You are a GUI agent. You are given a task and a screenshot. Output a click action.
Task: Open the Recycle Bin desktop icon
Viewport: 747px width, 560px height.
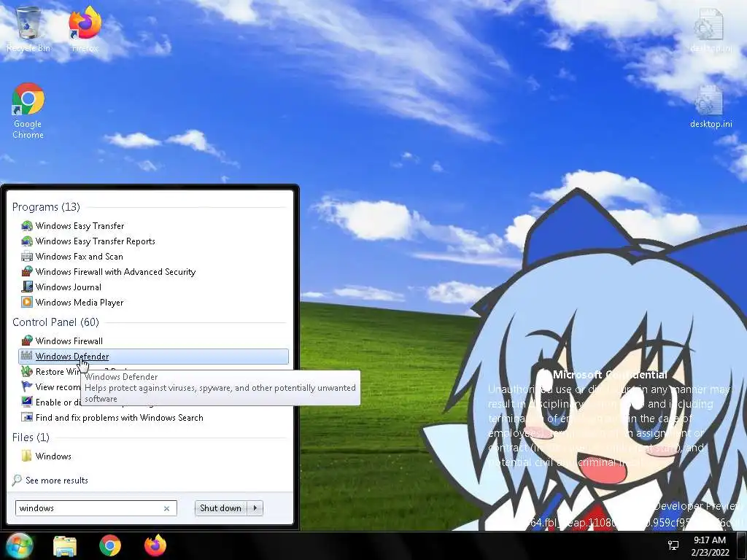pos(28,28)
